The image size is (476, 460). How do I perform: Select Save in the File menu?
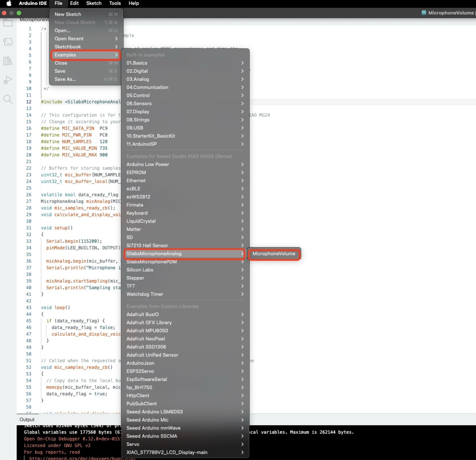(x=86, y=71)
